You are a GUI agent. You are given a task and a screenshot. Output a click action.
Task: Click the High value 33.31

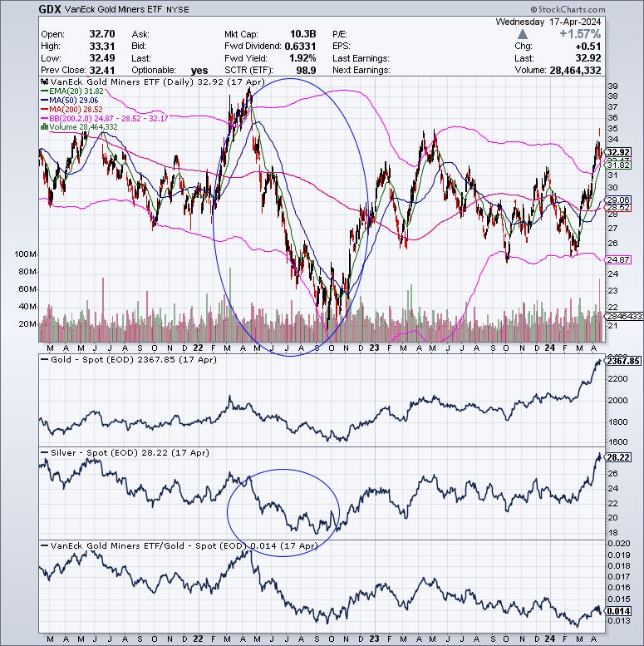coord(102,46)
